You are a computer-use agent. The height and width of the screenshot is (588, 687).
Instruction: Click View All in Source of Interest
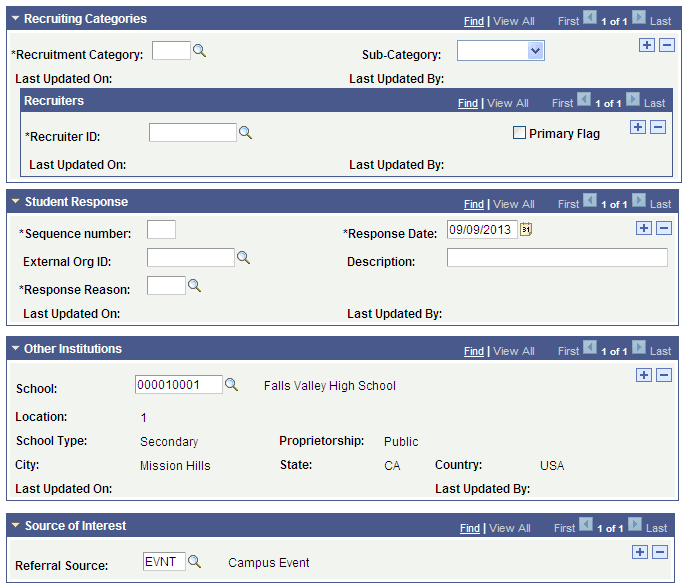pos(510,528)
